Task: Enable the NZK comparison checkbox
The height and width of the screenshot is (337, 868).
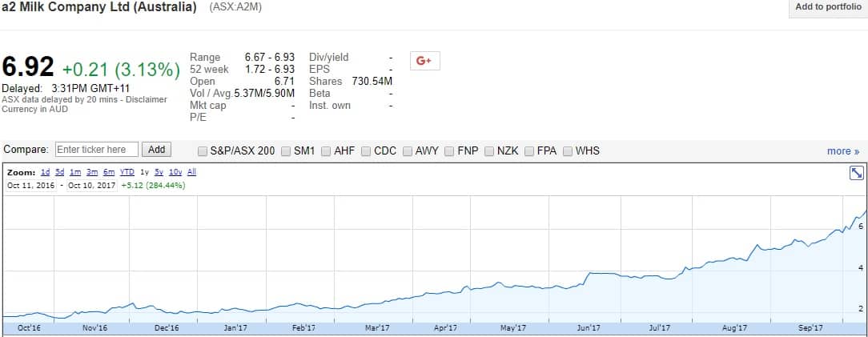Action: pos(489,150)
